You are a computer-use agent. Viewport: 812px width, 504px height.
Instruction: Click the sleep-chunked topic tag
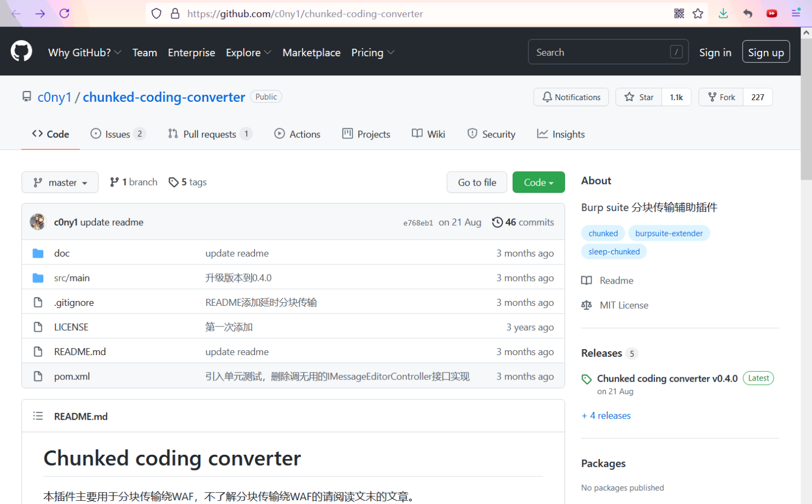tap(614, 251)
